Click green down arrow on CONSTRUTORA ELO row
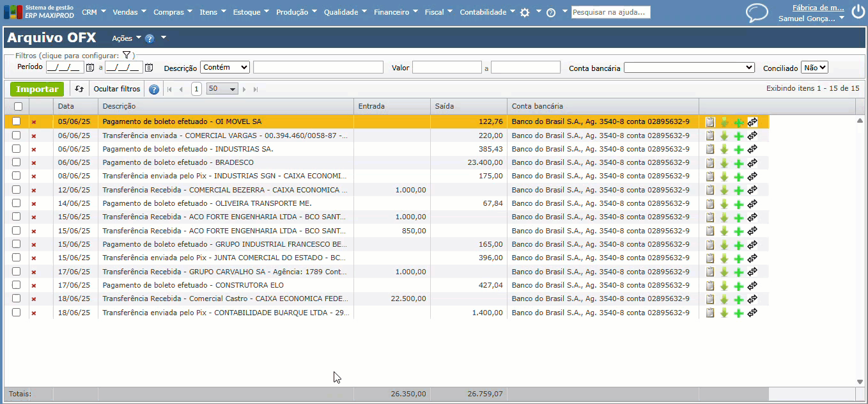868x404 pixels. 724,286
